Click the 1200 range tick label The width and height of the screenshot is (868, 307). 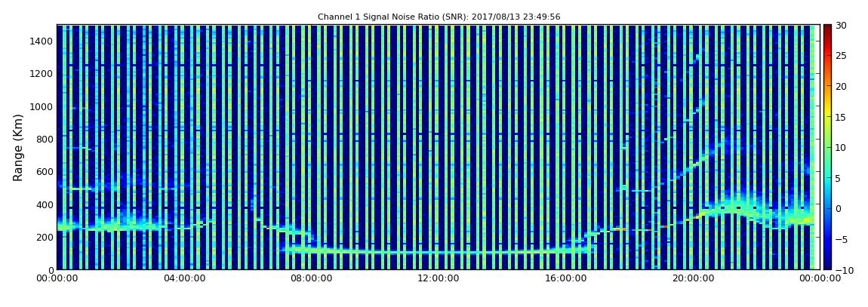pos(42,74)
